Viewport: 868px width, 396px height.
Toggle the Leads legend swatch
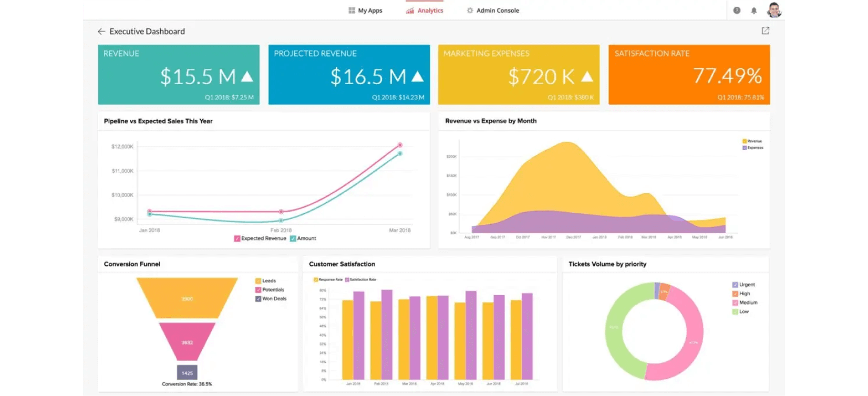click(x=258, y=281)
